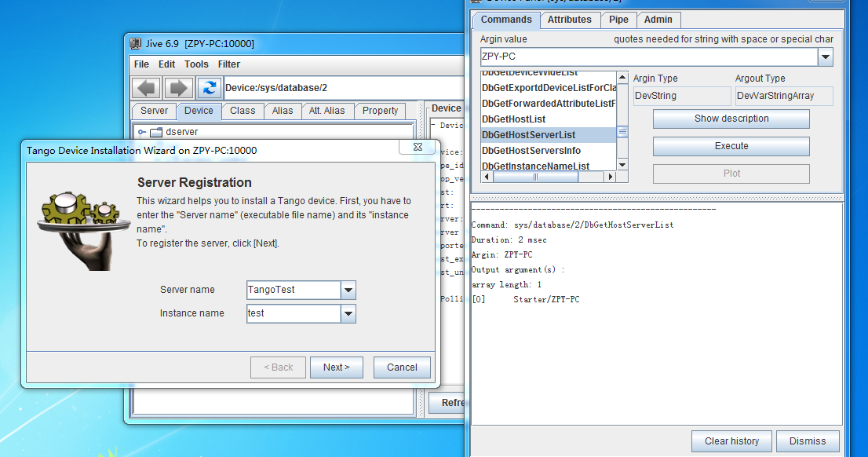
Task: Select DbGetHostServerList command
Action: click(x=548, y=134)
